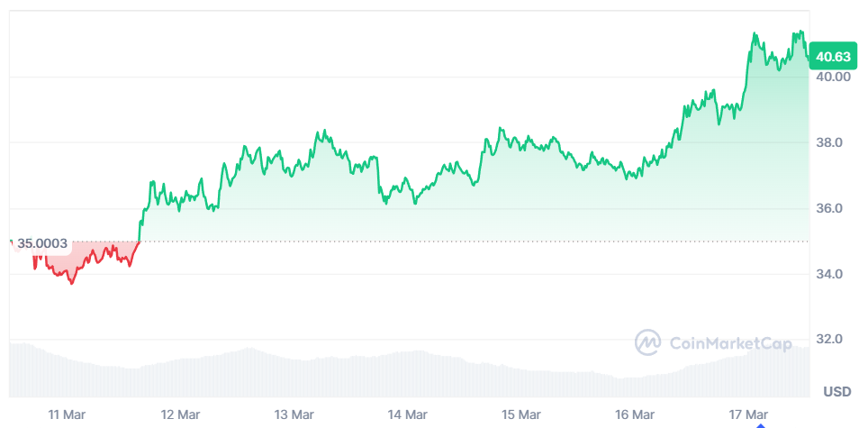
Task: Click the 40.00 price axis label
Action: point(833,77)
